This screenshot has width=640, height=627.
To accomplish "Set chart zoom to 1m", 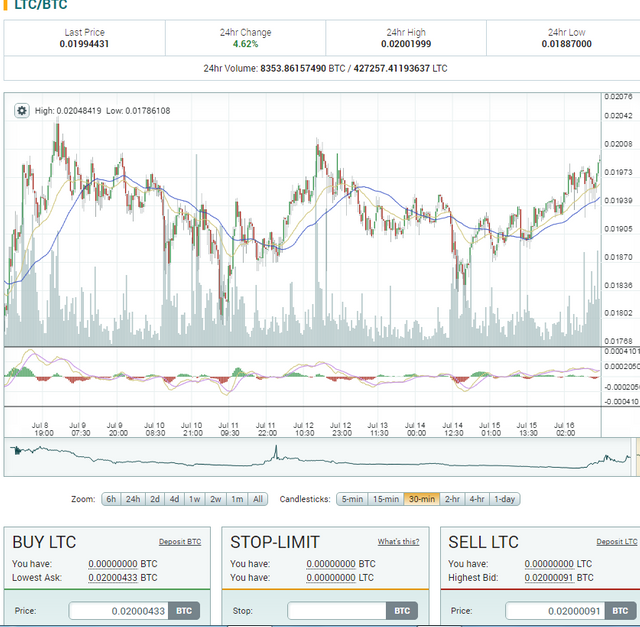I will pos(237,499).
